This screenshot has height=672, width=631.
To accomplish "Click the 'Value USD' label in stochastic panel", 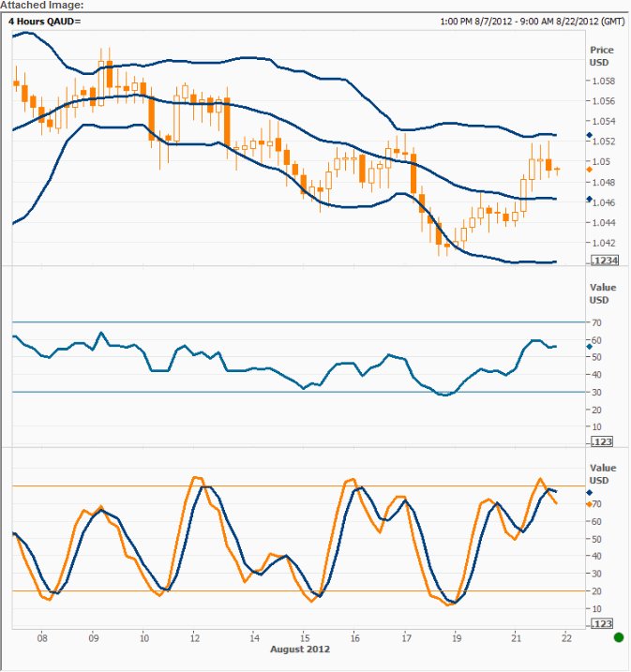I will click(603, 474).
